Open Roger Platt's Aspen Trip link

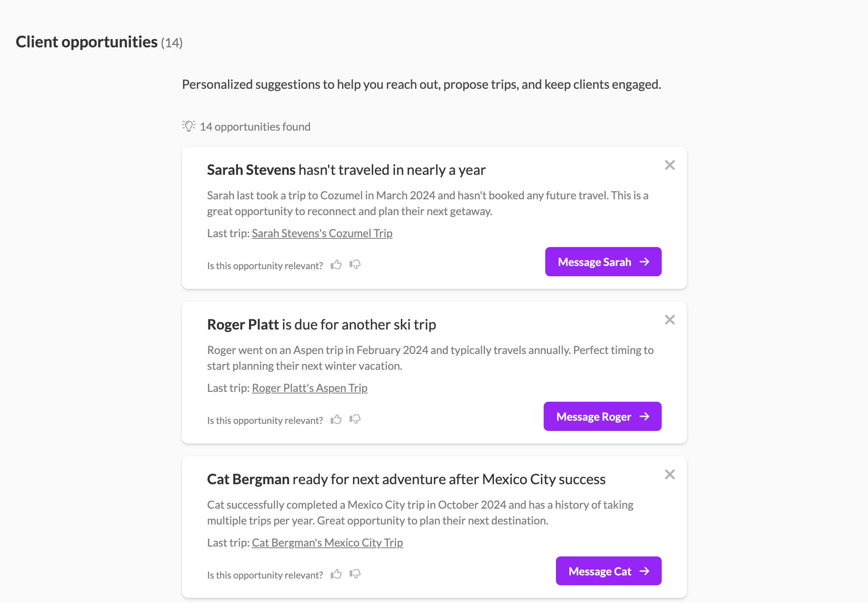coord(309,388)
